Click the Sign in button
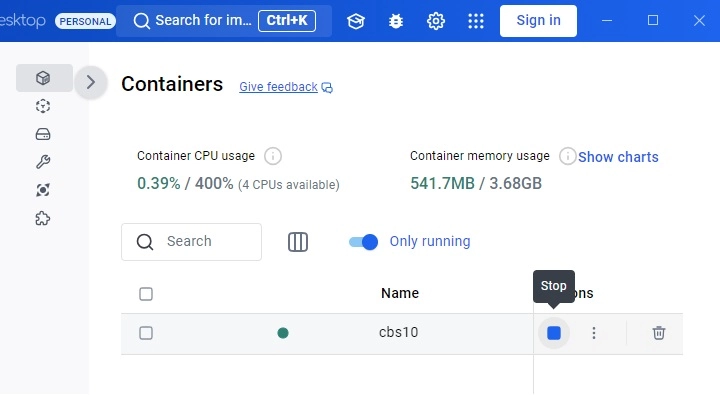 tap(538, 21)
